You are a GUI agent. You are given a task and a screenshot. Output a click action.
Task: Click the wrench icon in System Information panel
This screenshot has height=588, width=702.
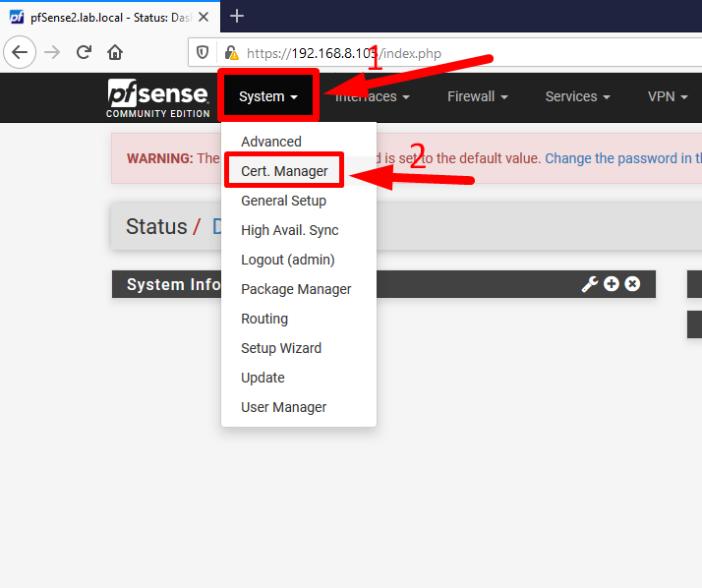pos(590,284)
